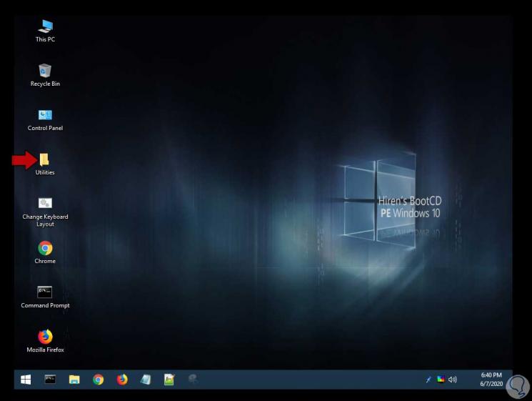The width and height of the screenshot is (532, 401).
Task: Open the blue notepad taskbar icon
Action: (146, 380)
